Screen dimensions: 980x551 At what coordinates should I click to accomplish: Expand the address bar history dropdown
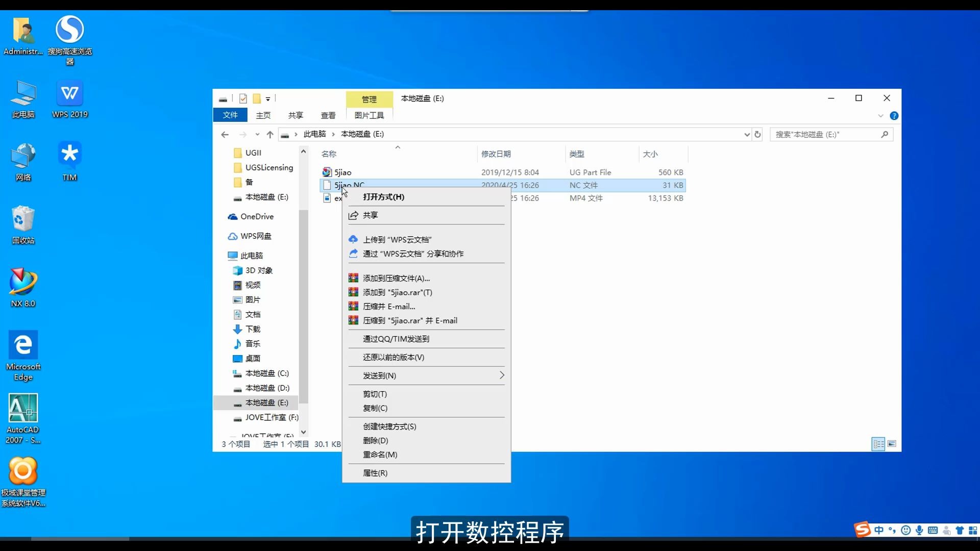(746, 134)
